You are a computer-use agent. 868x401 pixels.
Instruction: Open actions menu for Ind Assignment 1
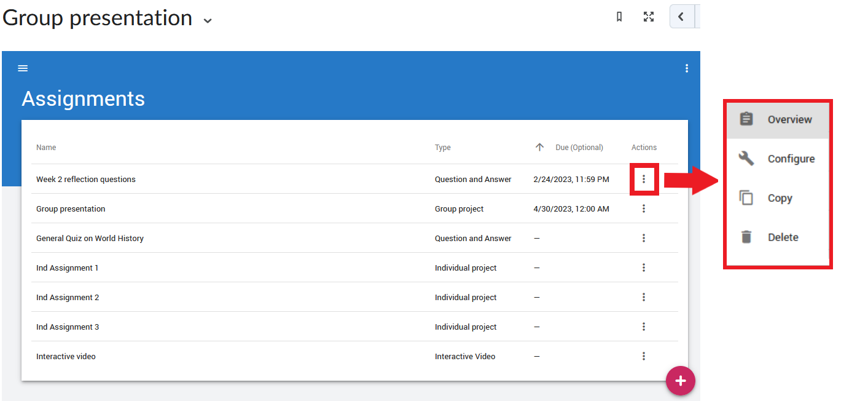[x=644, y=268]
